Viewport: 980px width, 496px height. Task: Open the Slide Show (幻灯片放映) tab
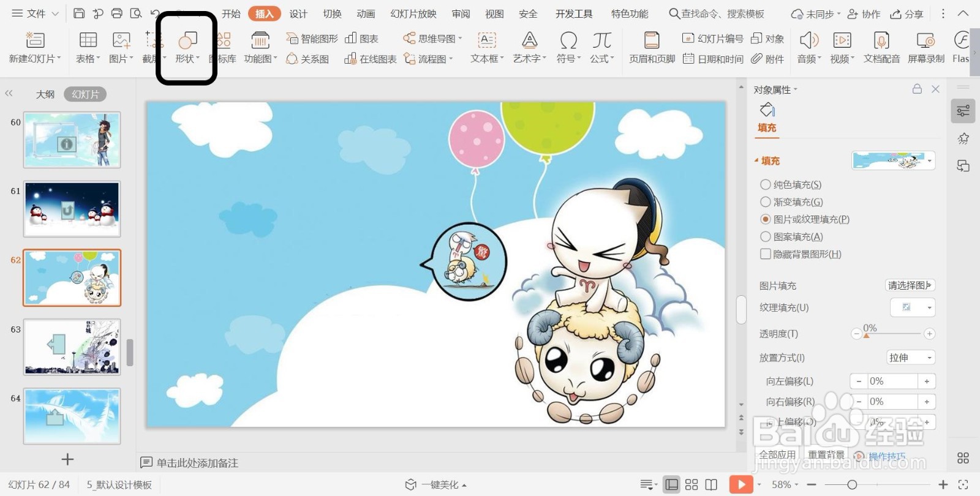[413, 13]
